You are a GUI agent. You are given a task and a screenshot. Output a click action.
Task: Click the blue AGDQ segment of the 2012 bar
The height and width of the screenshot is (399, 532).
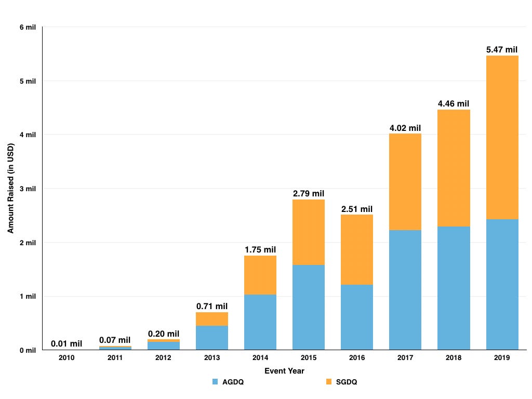[164, 345]
